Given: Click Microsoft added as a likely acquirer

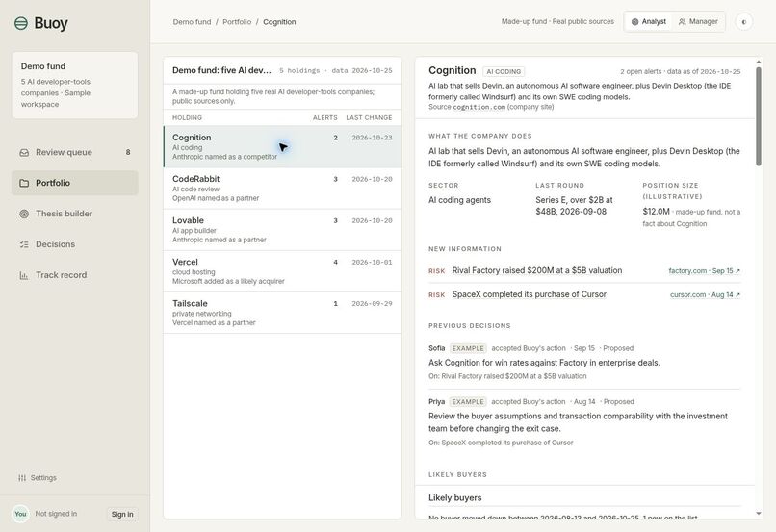Looking at the screenshot, I should click(228, 281).
